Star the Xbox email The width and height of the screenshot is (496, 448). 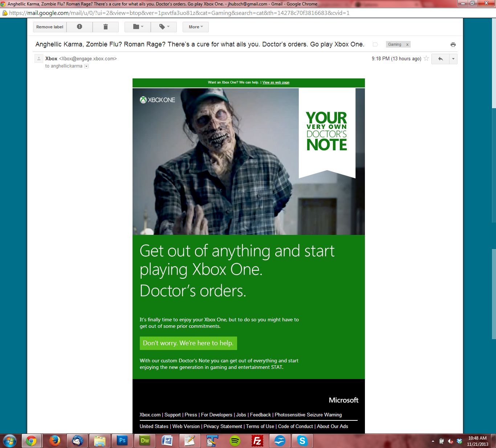(x=426, y=58)
